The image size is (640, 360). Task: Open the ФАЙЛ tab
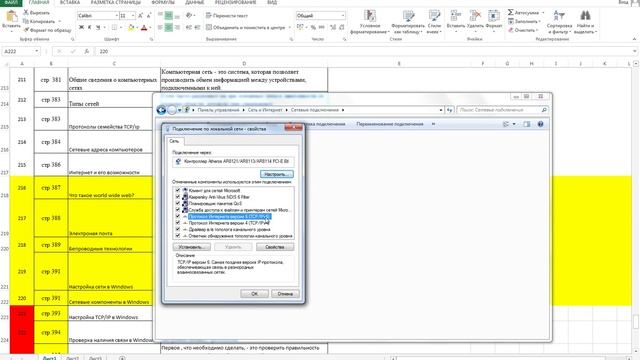pyautogui.click(x=11, y=2)
